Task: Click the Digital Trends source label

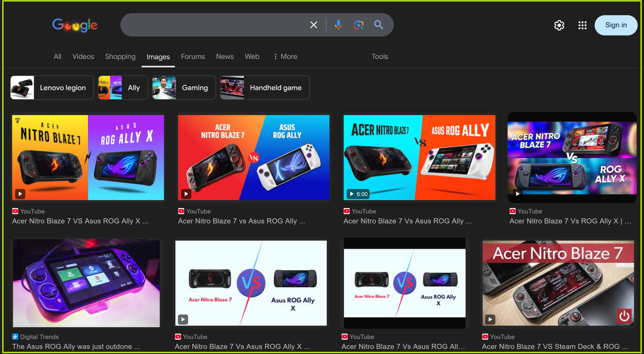Action: click(39, 337)
